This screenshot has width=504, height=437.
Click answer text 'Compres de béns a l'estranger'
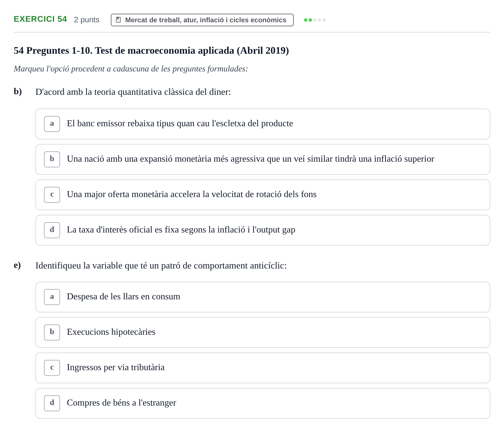pos(121,403)
